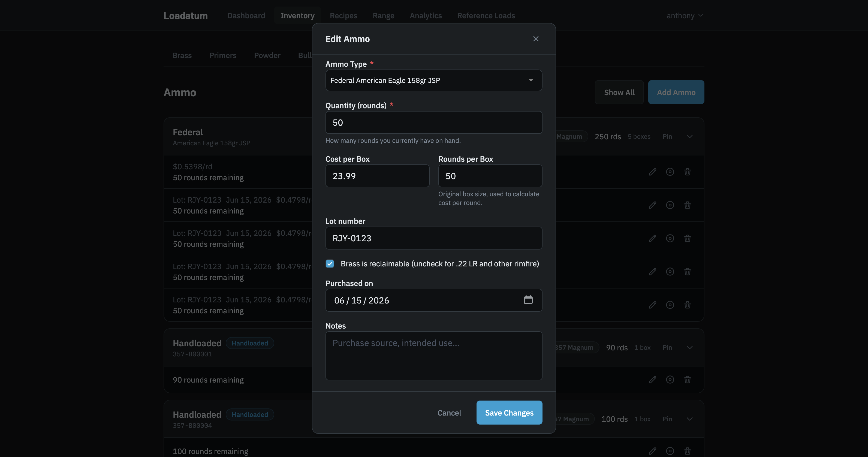Toggle Brass is reclaimable checkbox
Viewport: 868px width, 457px height.
(330, 264)
